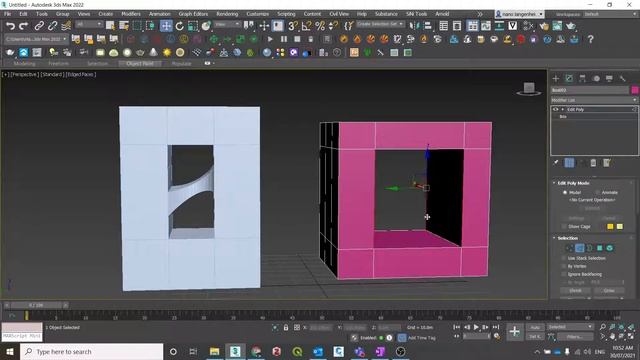Click the Grow selection button

coord(609,291)
